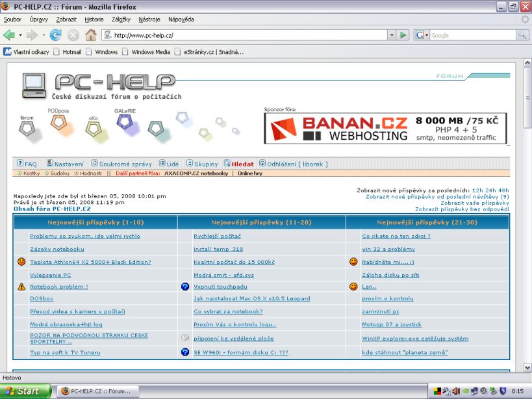This screenshot has width=532, height=399.
Task: Click the Windows Start button
Action: tap(26, 391)
